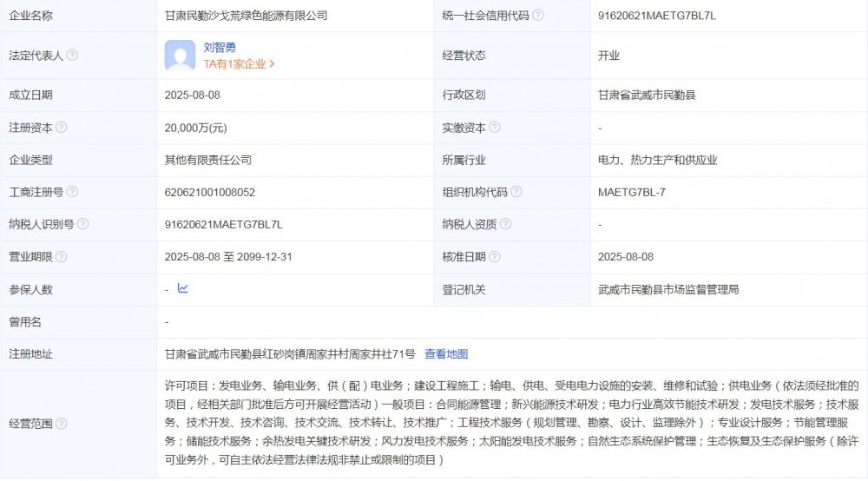Click the company name 甘肃民勤沙戈荒绿色能源有限公司
Image resolution: width=868 pixels, height=481 pixels.
coord(247,16)
